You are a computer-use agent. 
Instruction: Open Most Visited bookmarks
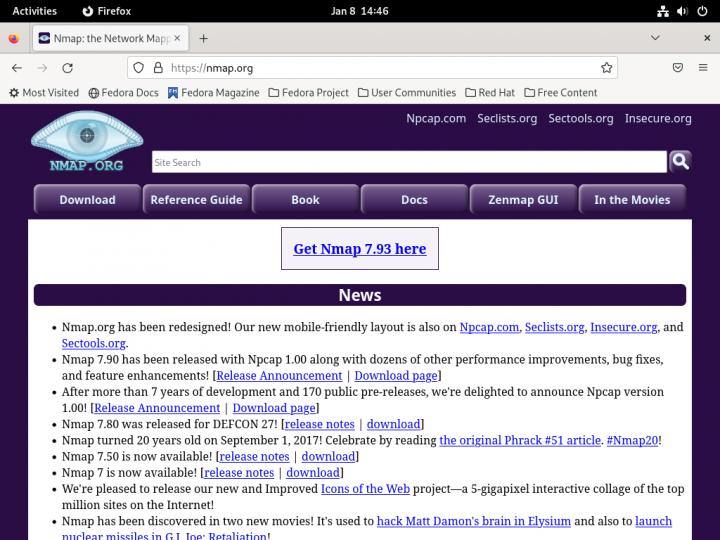tap(44, 93)
